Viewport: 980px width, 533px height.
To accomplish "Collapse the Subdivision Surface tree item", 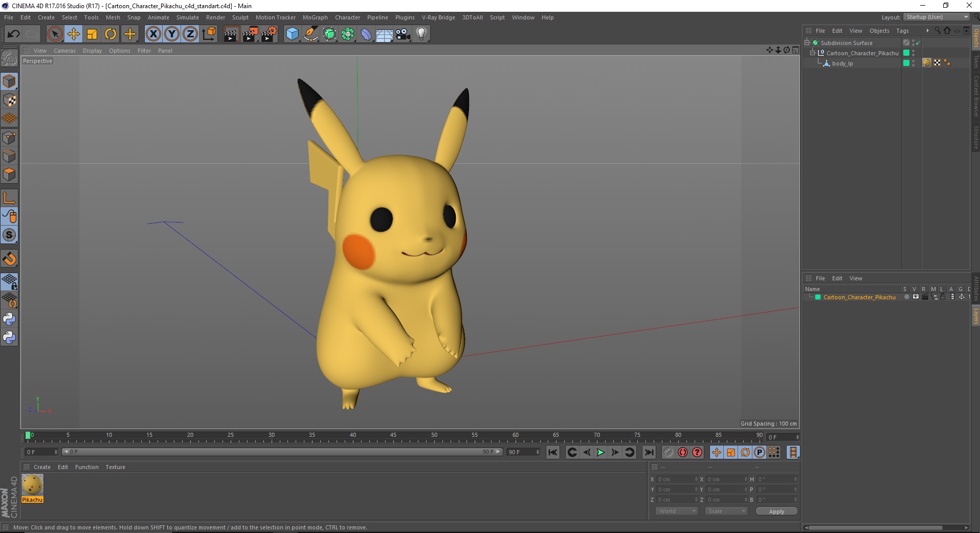I will [x=807, y=42].
